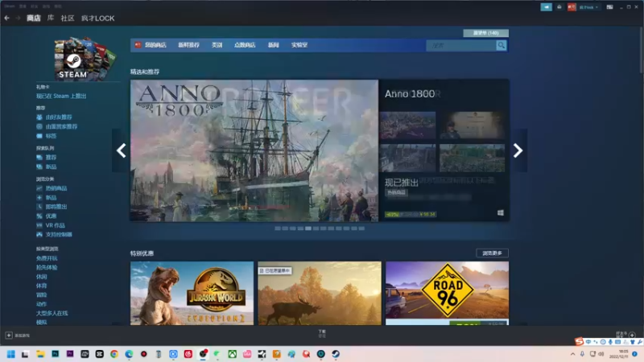Open the 免费开玩 free to play link
The image size is (644, 362).
tap(47, 258)
